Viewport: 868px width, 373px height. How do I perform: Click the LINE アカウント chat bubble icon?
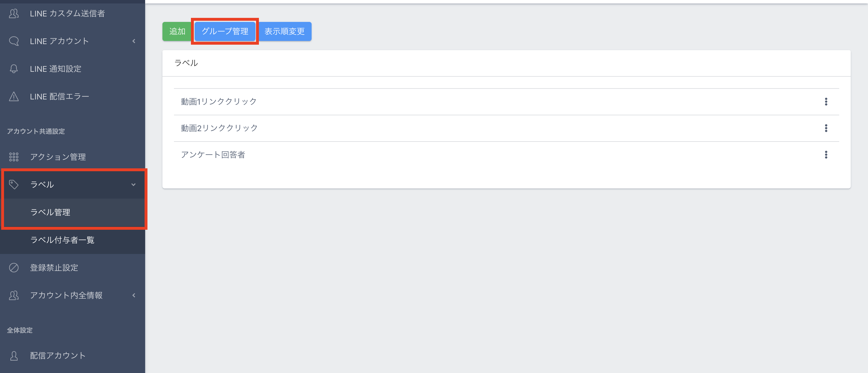[14, 41]
